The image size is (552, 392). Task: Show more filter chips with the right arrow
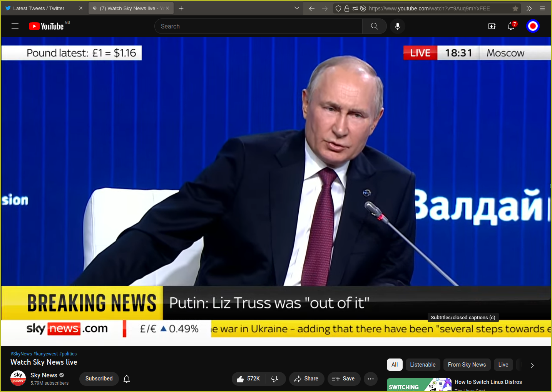tap(532, 365)
